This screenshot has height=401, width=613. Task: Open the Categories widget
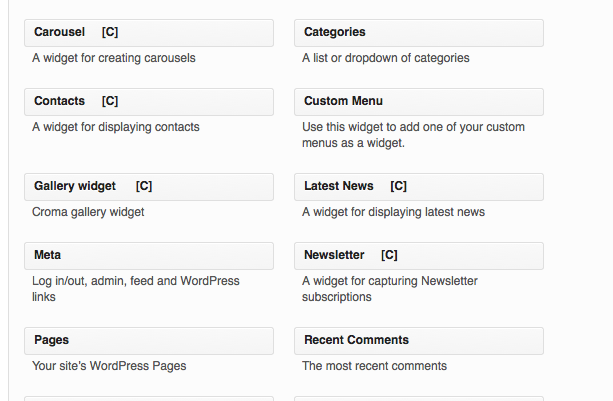pos(419,33)
